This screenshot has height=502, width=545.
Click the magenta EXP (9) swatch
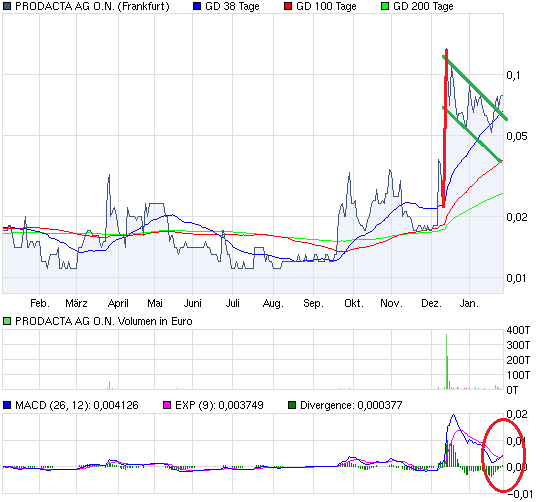coord(167,405)
